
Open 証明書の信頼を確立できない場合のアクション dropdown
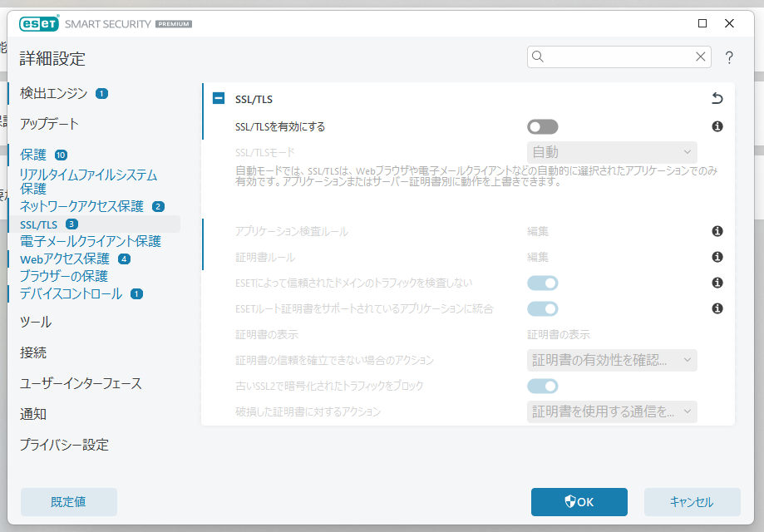click(x=612, y=361)
